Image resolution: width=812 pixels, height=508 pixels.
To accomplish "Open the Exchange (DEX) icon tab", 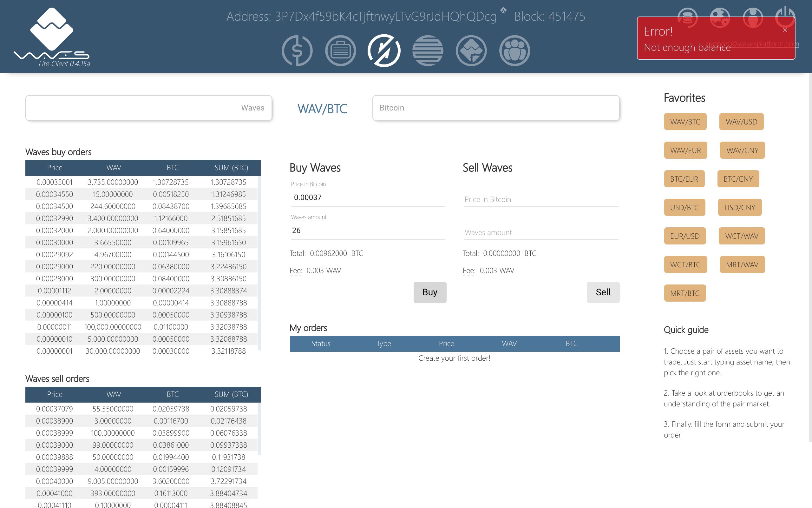I will 384,51.
